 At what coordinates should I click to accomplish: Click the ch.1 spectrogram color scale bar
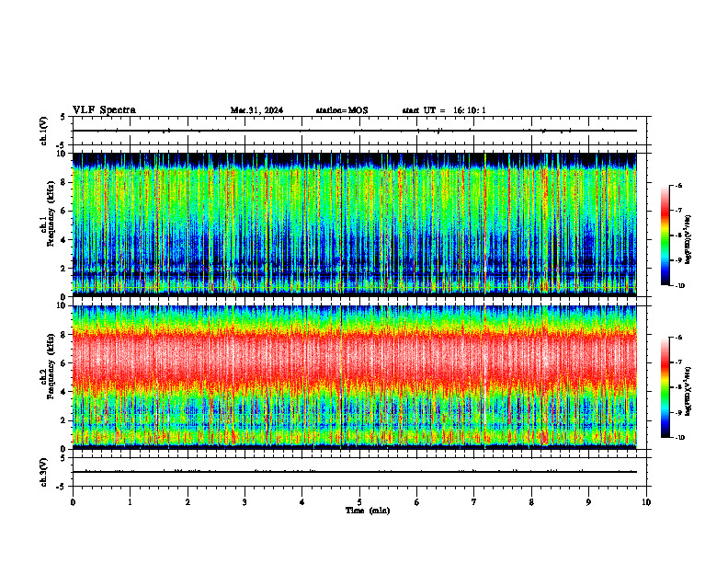pyautogui.click(x=665, y=236)
